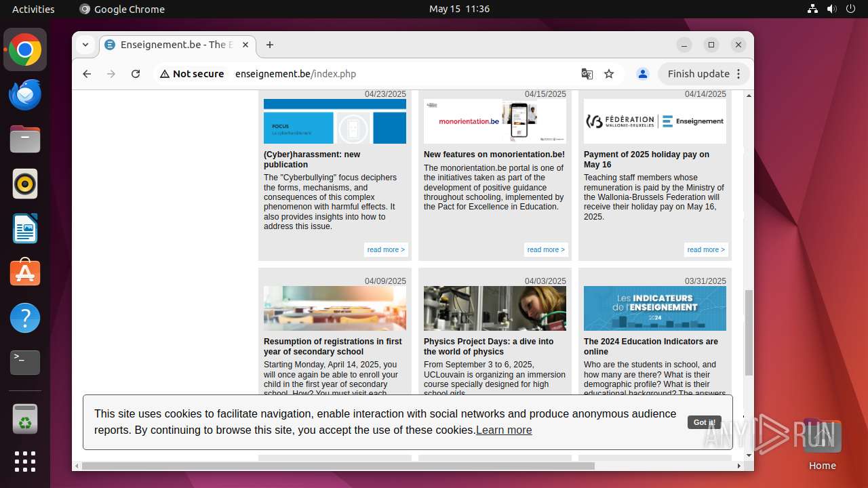Open Chrome profile avatar menu
This screenshot has height=488, width=868.
coord(643,74)
